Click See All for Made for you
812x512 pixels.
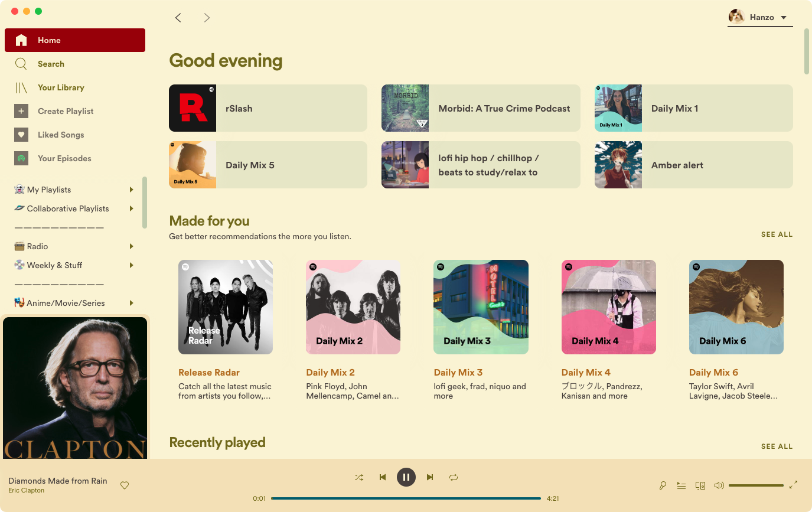pos(777,234)
